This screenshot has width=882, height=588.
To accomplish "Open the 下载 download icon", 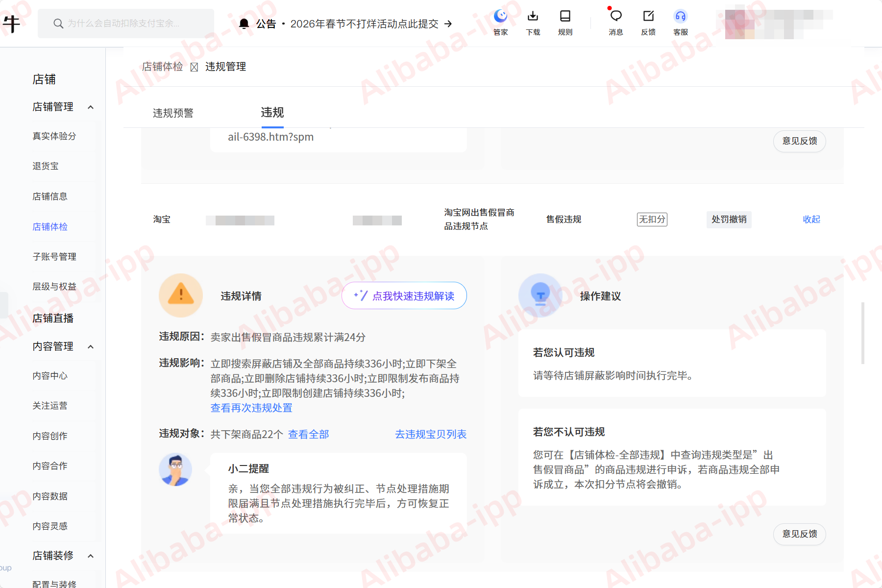I will tap(533, 23).
